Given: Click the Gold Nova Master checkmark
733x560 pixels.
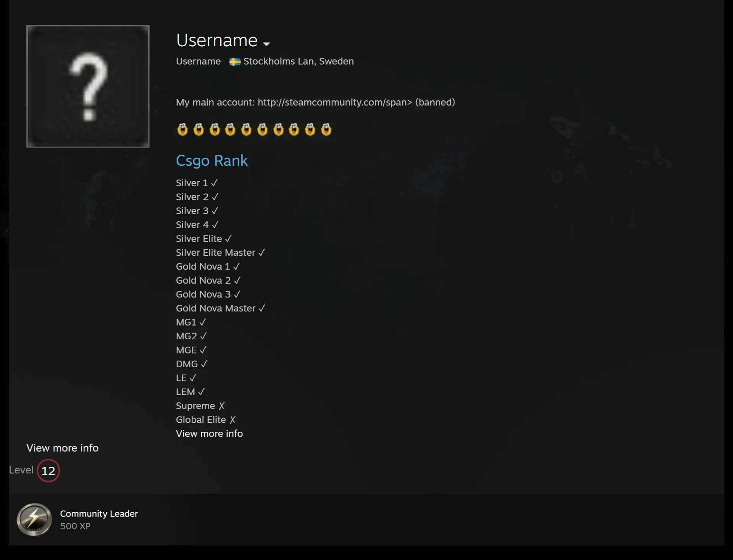Looking at the screenshot, I should coord(262,308).
